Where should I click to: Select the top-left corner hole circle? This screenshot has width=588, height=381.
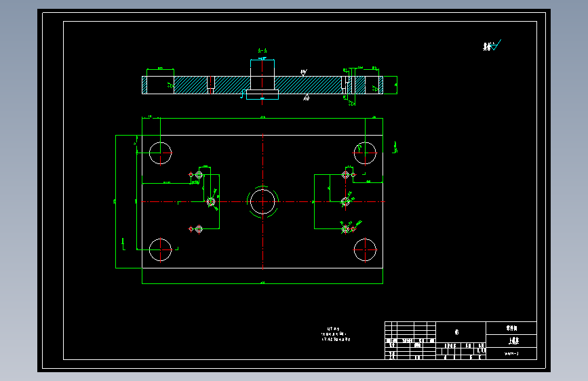[x=161, y=153]
